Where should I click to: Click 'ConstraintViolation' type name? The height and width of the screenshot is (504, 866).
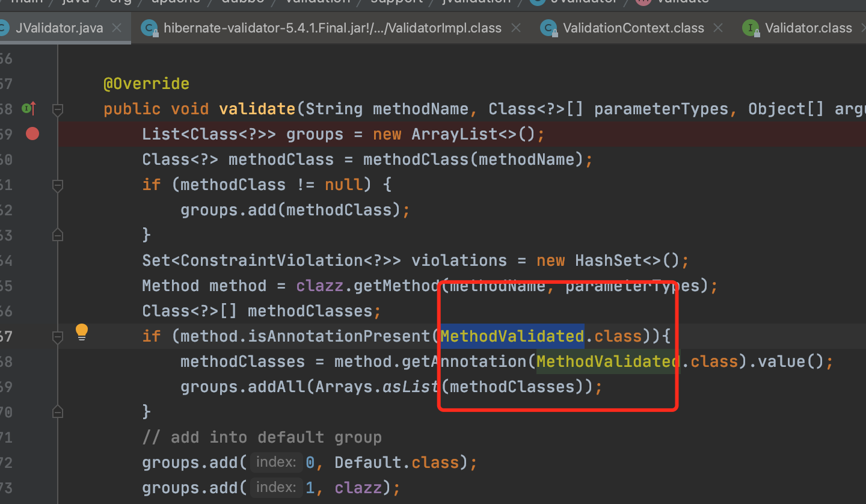tap(272, 260)
